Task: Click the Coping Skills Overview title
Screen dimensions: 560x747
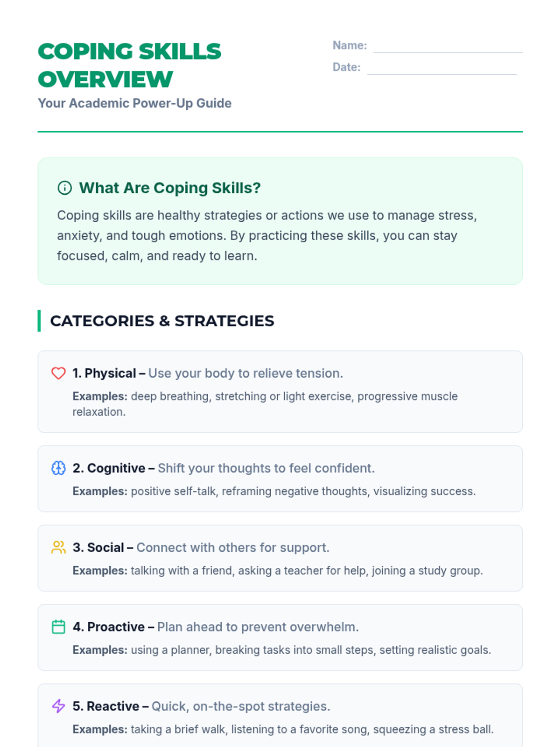Action: point(129,65)
